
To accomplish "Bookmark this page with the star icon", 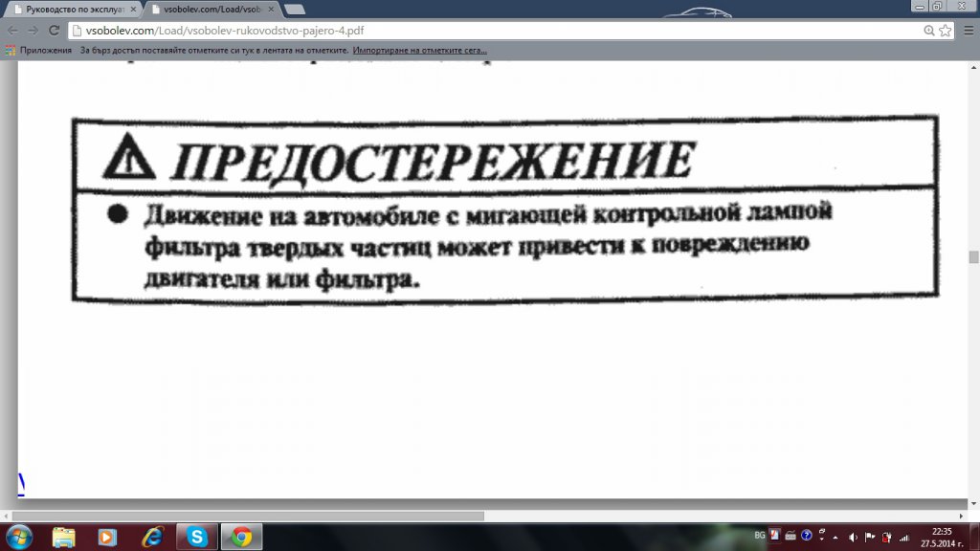I will point(946,31).
